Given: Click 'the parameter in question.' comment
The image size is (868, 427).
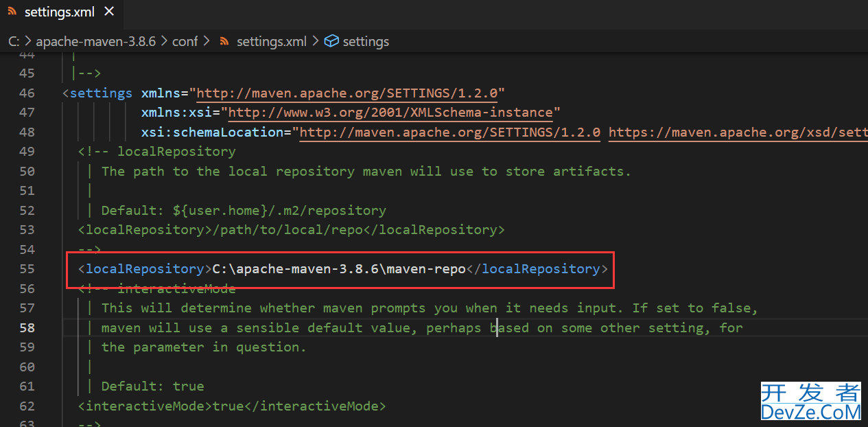Looking at the screenshot, I should tap(204, 347).
